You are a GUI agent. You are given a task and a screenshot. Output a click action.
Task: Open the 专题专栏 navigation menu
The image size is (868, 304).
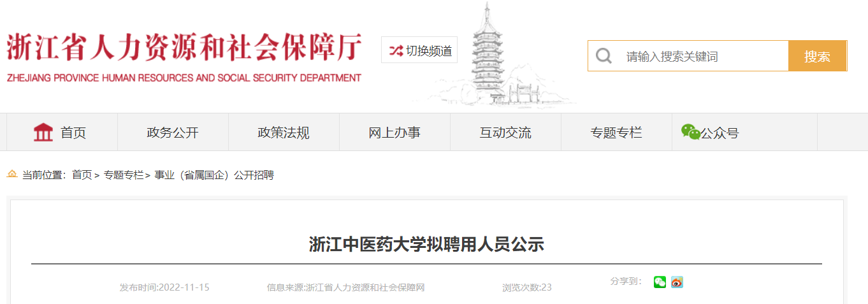coord(616,133)
